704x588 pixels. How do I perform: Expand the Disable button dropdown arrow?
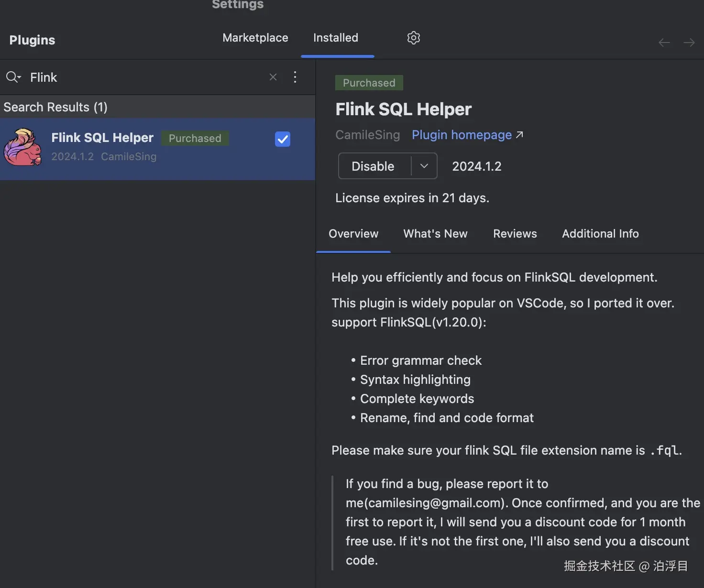[x=424, y=166]
